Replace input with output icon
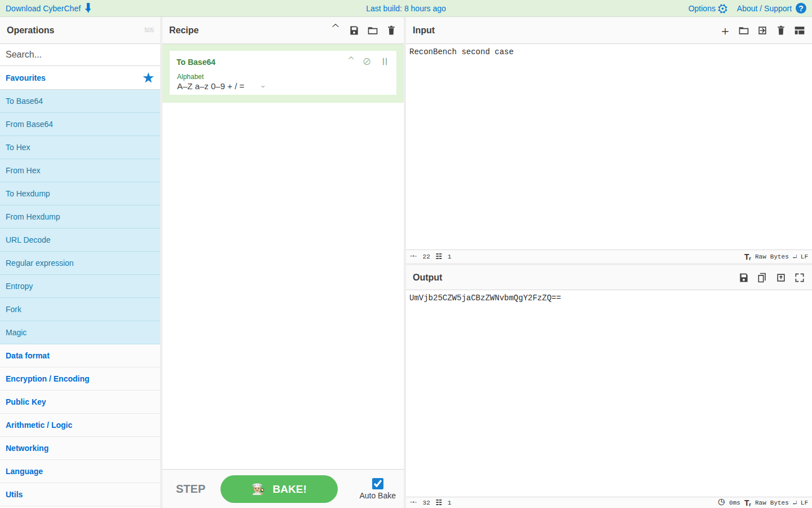The height and width of the screenshot is (508, 812). [781, 278]
